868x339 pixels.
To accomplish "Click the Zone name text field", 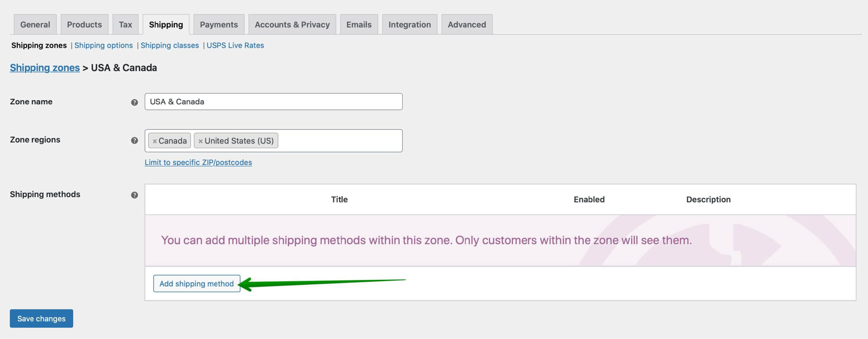I will pyautogui.click(x=274, y=102).
